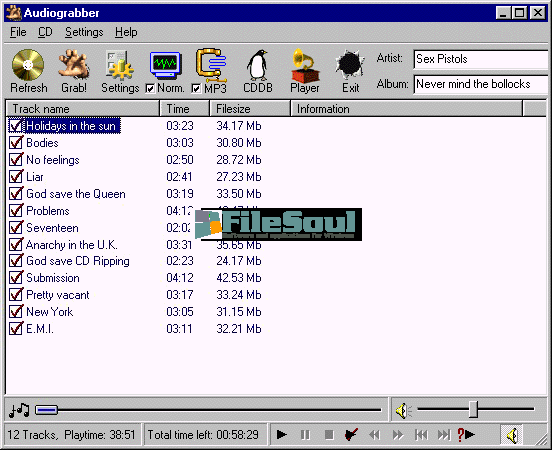
Task: Open normalizing settings monitor icon
Action: 165,65
